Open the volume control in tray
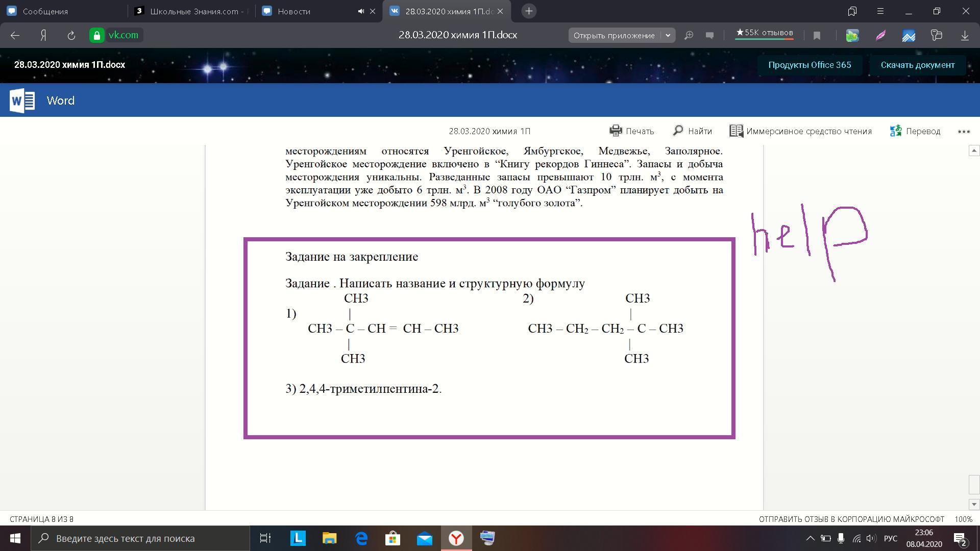 pyautogui.click(x=871, y=538)
